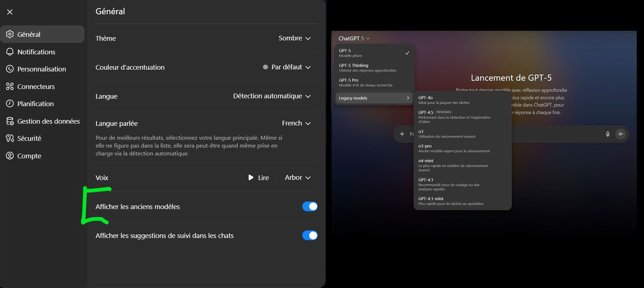Switch to the Compte settings tab

pos(42,156)
